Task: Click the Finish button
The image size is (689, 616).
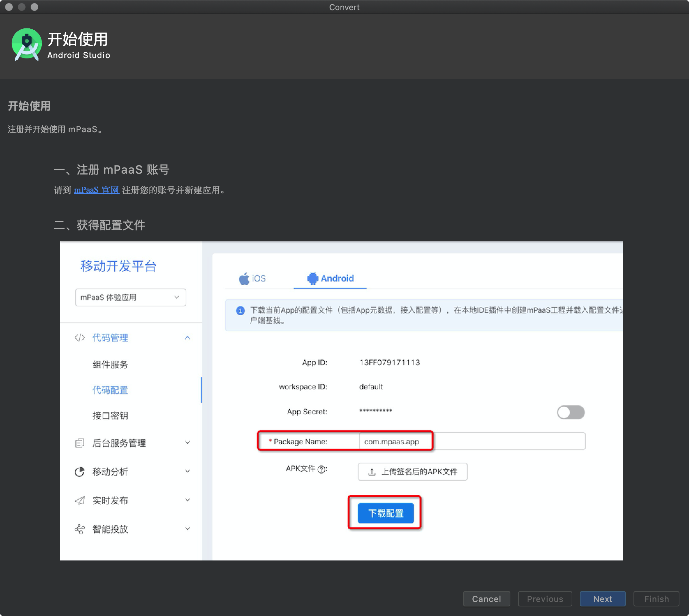Action: point(656,599)
